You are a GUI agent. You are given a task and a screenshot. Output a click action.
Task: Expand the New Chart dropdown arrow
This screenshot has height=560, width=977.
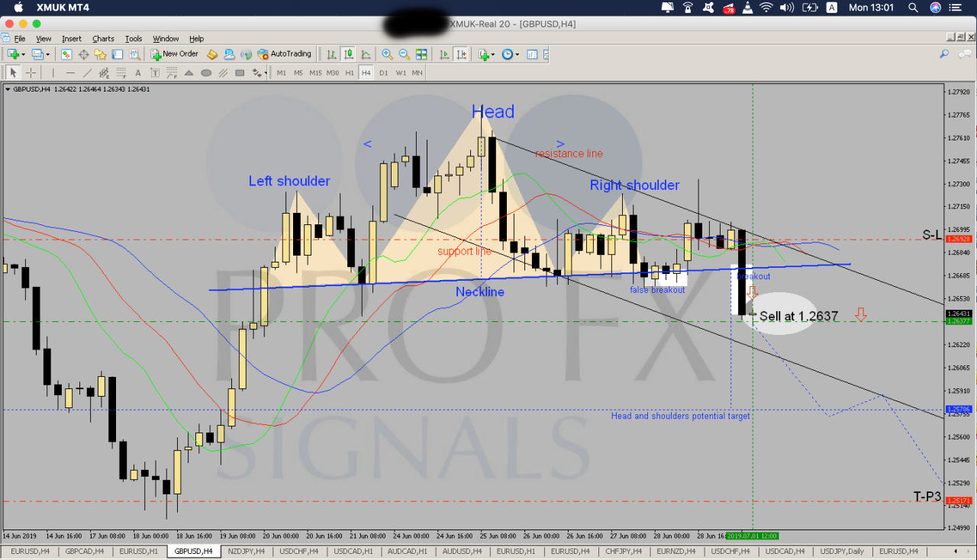click(23, 55)
